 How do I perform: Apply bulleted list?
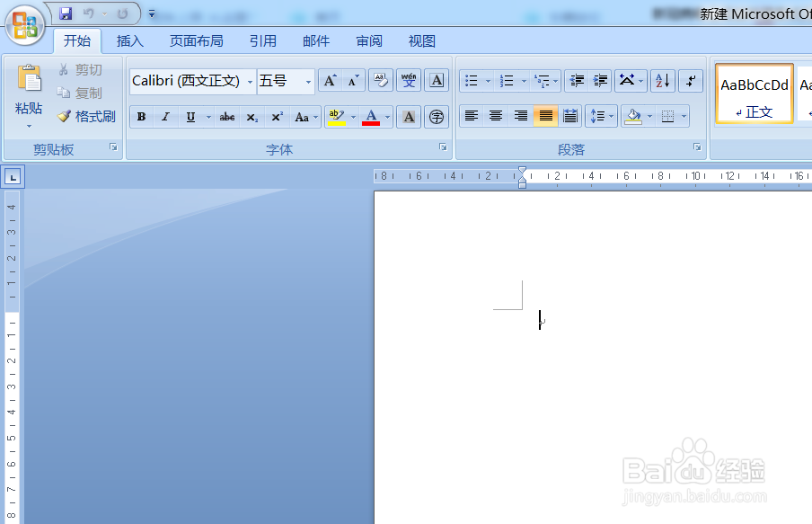471,81
